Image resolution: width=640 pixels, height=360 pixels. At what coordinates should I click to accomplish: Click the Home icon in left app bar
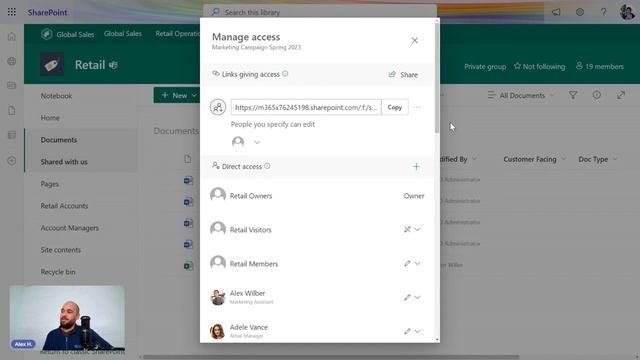click(12, 37)
